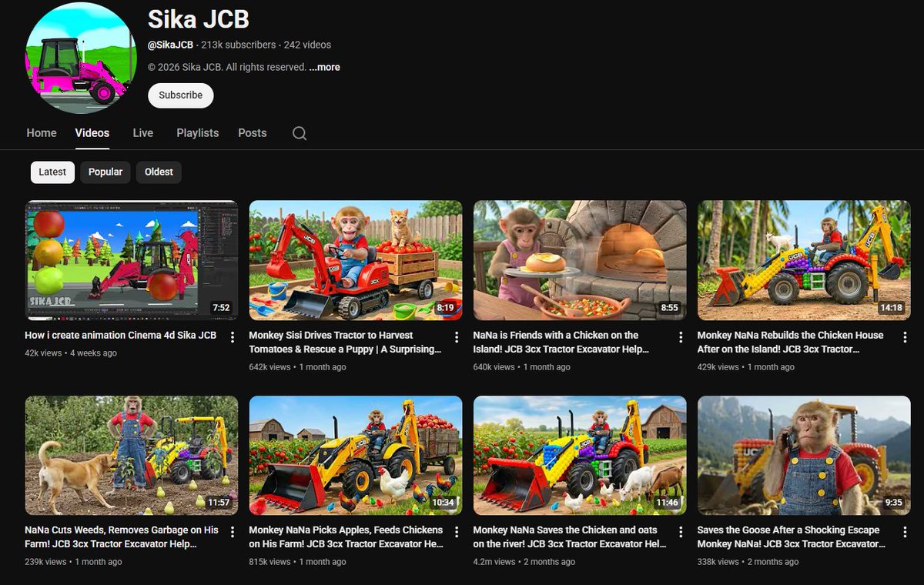Select the Latest sort chip
Screen dimensions: 924x585
tap(52, 172)
